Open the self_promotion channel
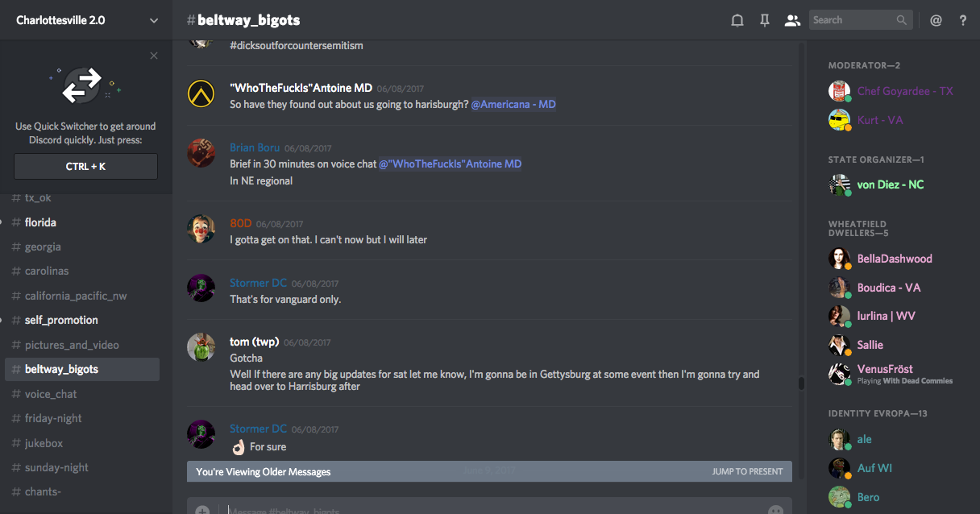The width and height of the screenshot is (980, 514). [61, 320]
